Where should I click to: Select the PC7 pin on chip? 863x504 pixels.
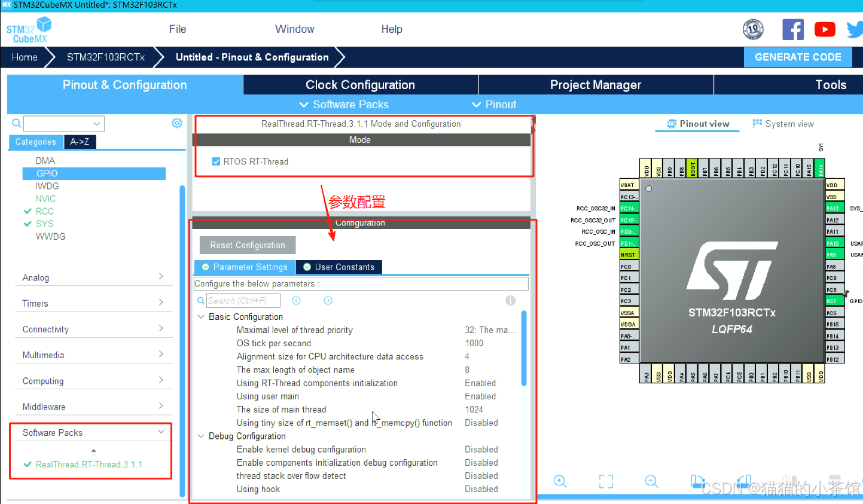(x=835, y=301)
